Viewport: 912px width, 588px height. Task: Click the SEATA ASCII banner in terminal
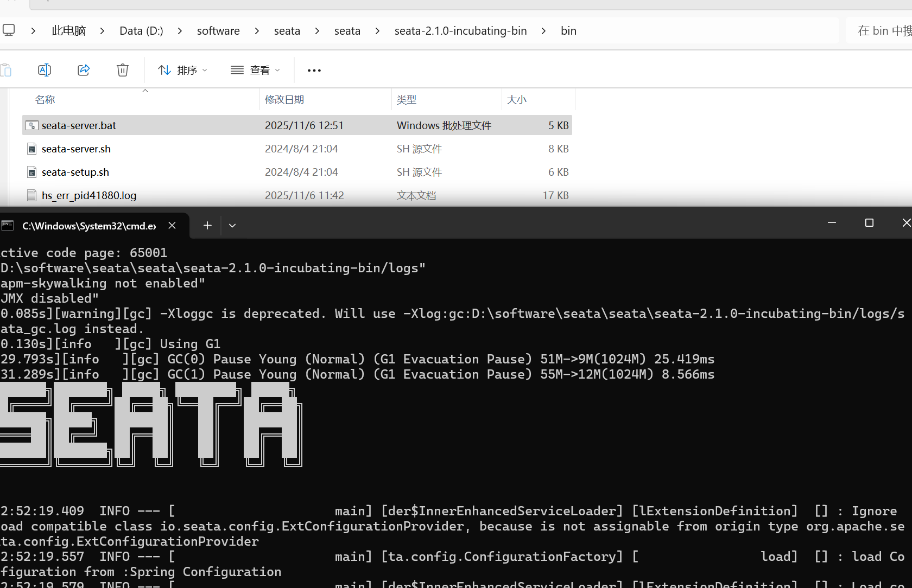click(x=151, y=425)
